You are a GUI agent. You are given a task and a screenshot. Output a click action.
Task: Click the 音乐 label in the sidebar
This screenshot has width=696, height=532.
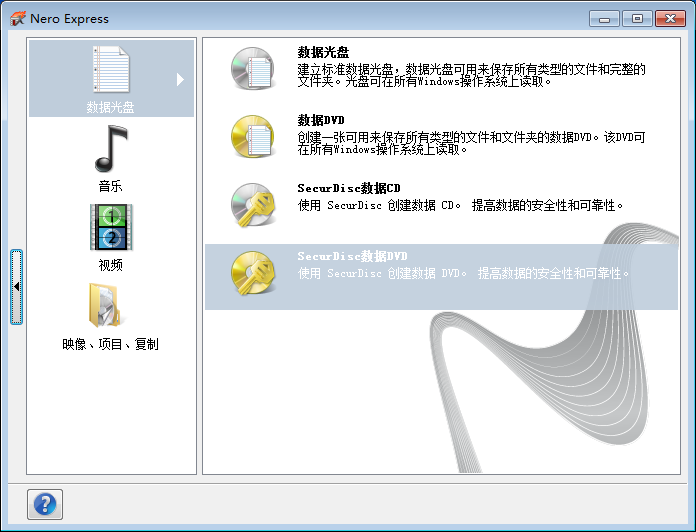click(111, 186)
